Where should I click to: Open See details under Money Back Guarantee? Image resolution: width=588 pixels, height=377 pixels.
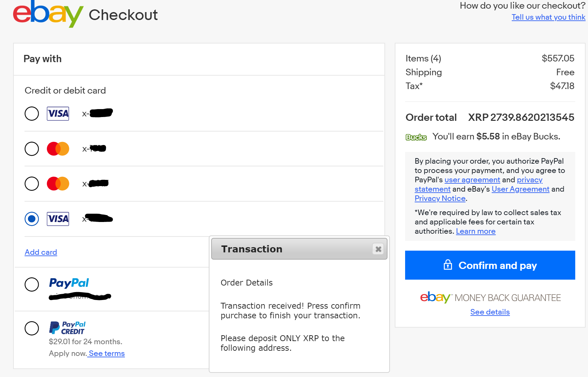tap(490, 312)
